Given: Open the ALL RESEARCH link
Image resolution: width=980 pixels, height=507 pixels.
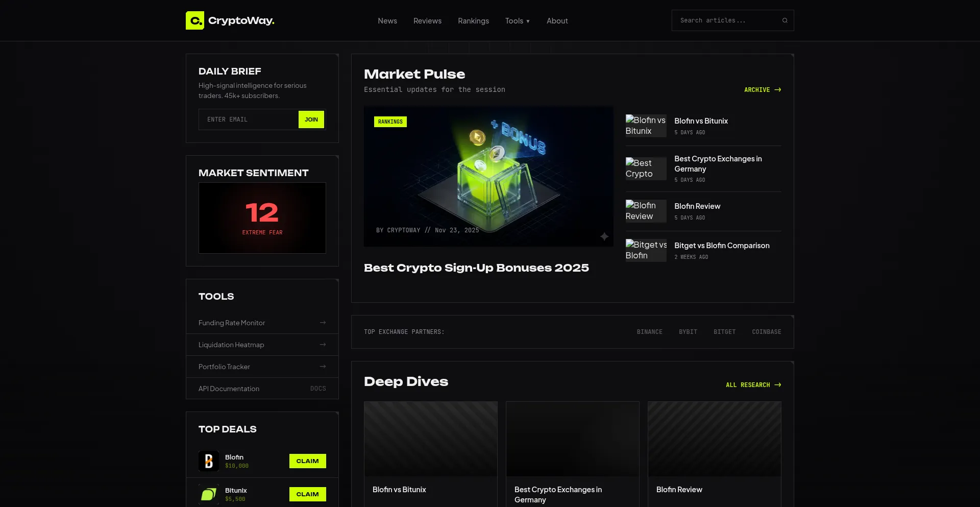Looking at the screenshot, I should click(753, 385).
